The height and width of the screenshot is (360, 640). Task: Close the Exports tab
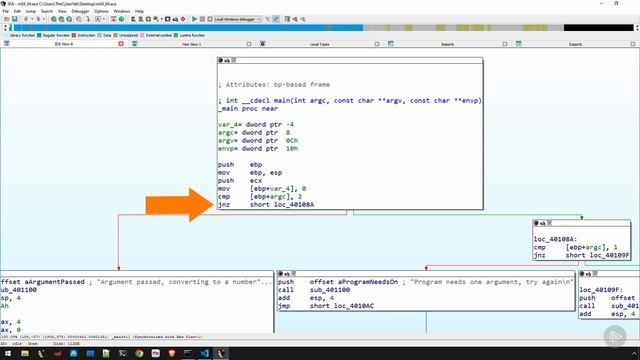(633, 44)
